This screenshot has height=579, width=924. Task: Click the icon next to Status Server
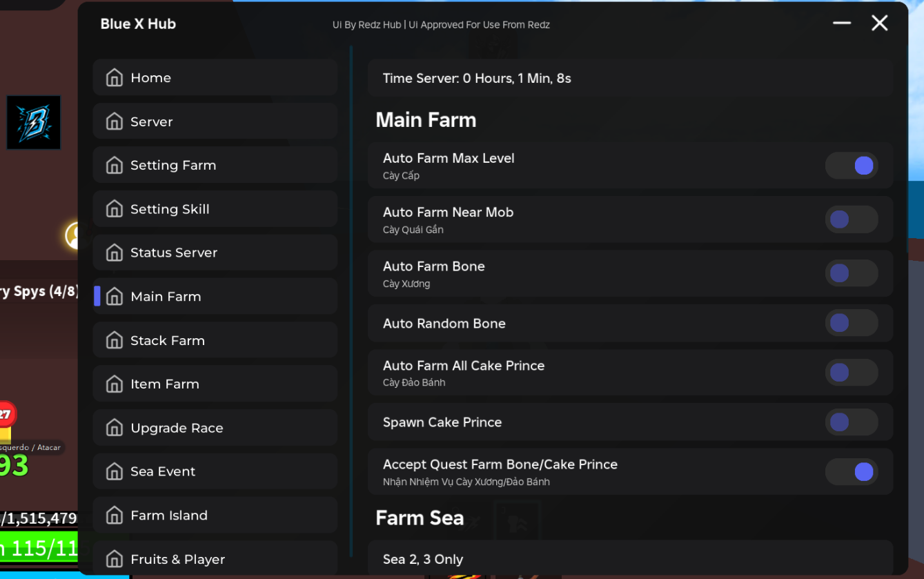pos(115,253)
